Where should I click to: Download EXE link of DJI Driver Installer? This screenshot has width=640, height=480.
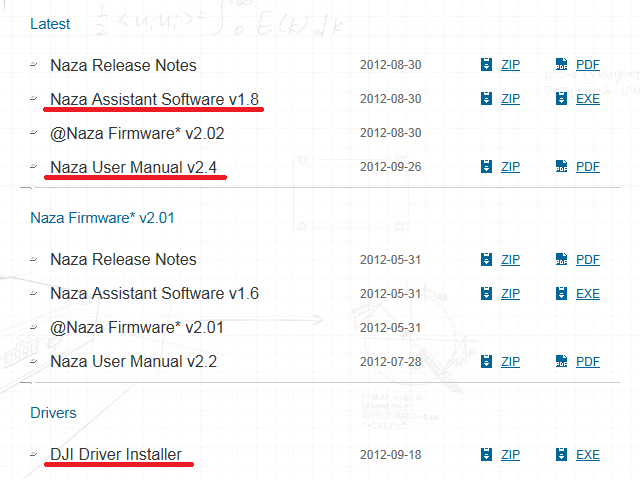click(588, 455)
